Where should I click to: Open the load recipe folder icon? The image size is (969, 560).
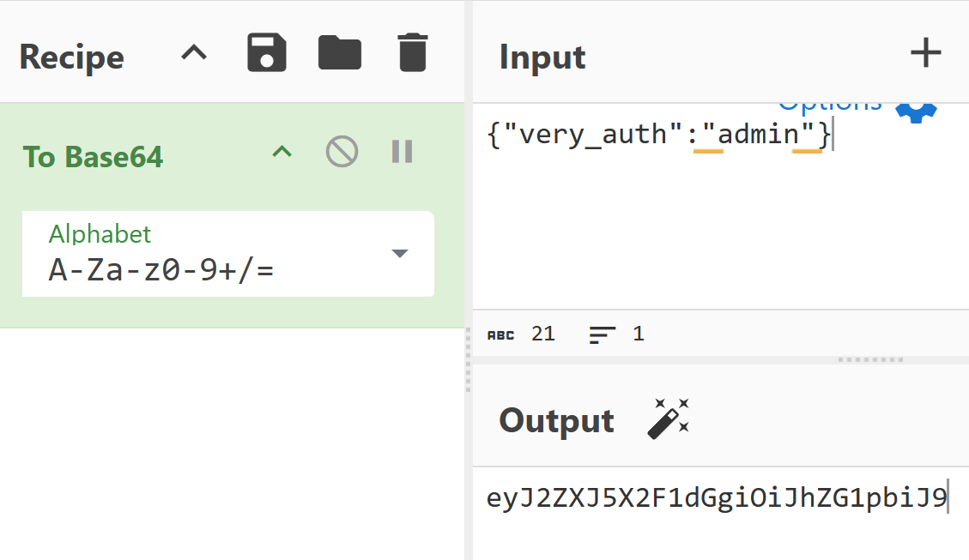340,53
